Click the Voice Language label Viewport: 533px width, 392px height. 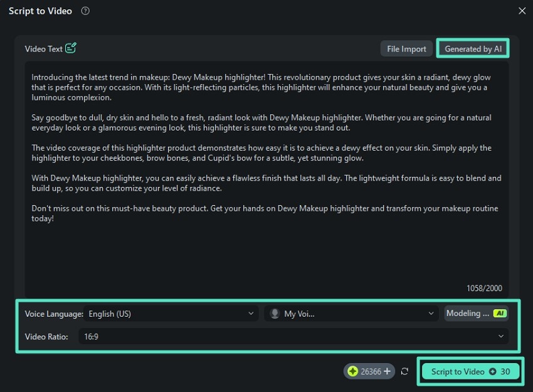tap(54, 314)
